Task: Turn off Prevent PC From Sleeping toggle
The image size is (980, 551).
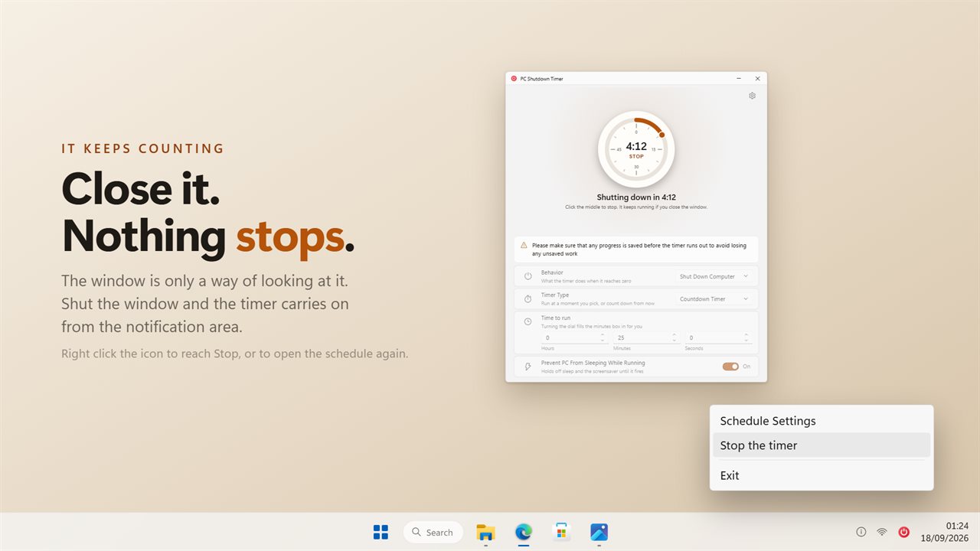Action: pyautogui.click(x=730, y=367)
